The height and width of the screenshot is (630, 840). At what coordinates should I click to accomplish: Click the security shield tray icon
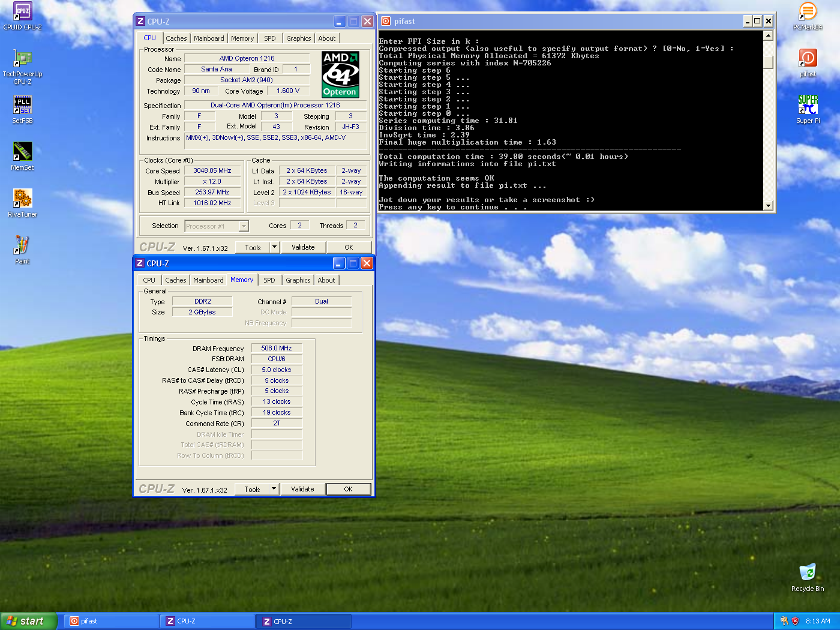click(x=796, y=621)
